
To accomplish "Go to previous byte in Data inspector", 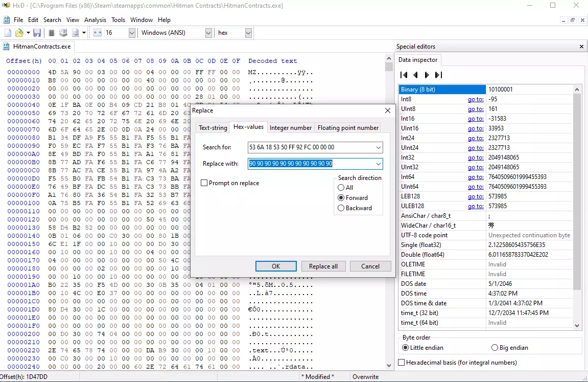I will coord(415,75).
